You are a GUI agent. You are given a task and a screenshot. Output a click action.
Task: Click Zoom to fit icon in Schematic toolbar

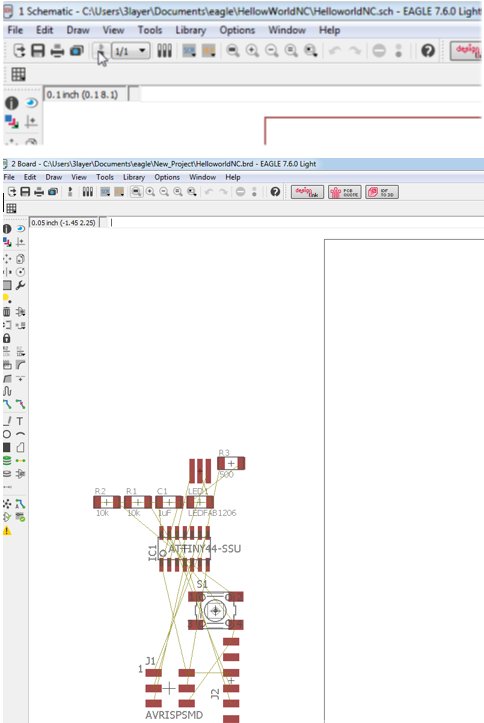point(233,50)
